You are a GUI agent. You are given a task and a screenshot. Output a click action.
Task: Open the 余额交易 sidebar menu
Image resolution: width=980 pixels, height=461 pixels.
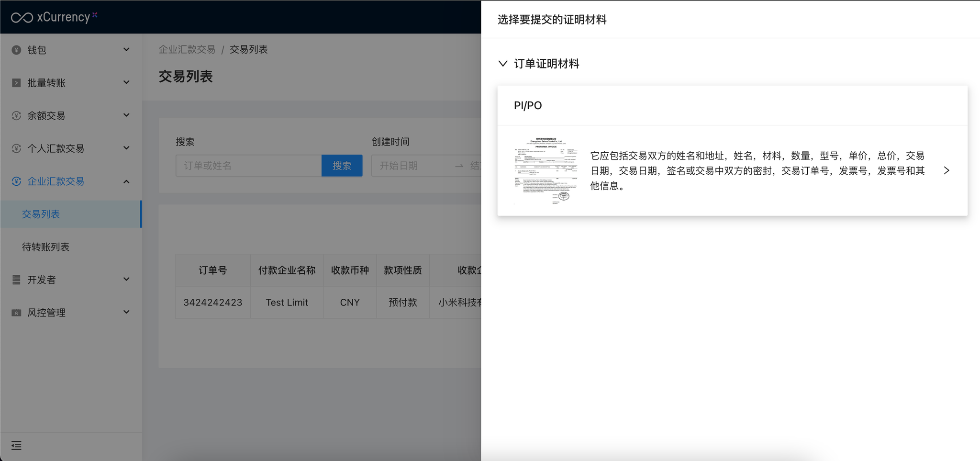point(71,115)
